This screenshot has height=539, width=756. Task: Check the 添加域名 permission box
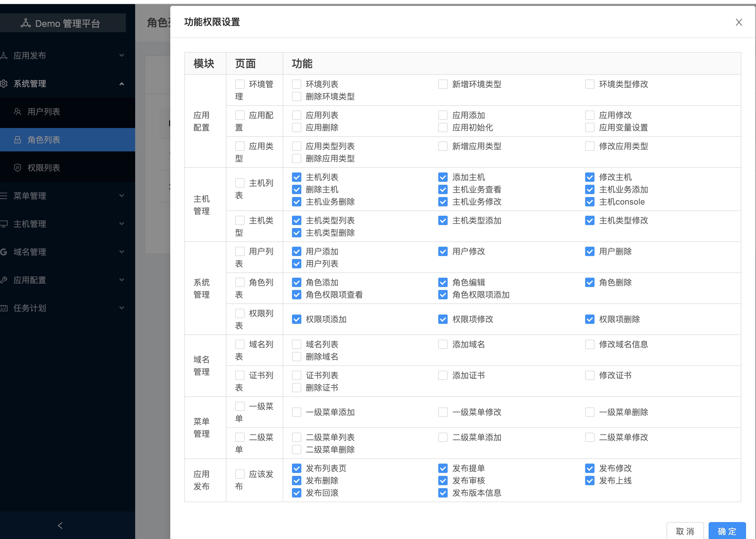[x=443, y=345]
